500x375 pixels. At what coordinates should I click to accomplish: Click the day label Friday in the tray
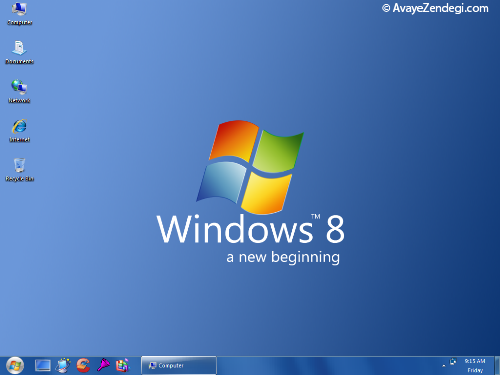[475, 370]
